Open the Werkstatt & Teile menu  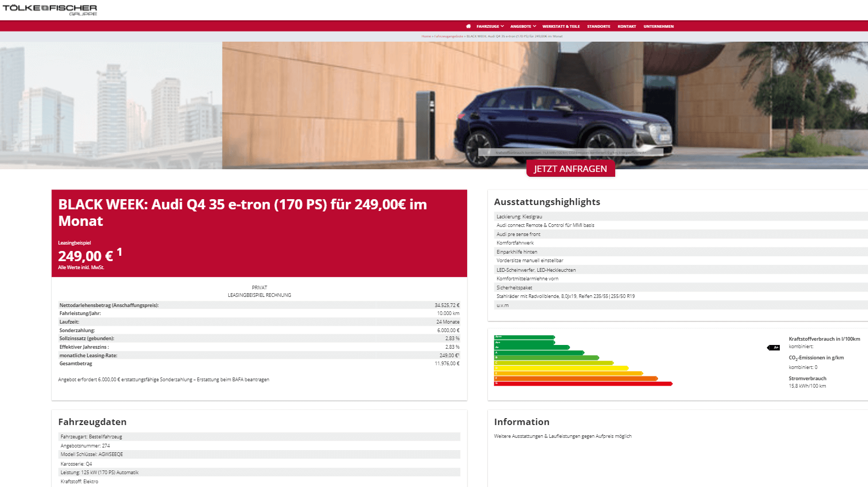coord(561,26)
